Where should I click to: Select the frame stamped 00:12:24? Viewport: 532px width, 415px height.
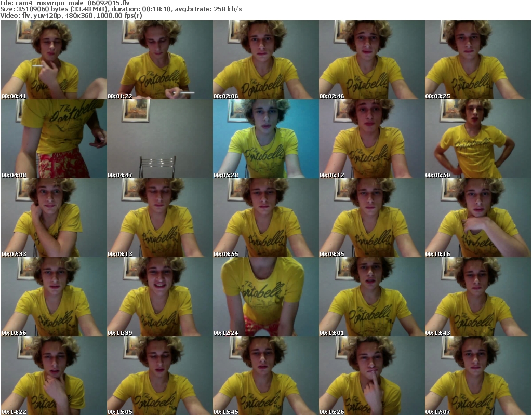click(x=265, y=297)
